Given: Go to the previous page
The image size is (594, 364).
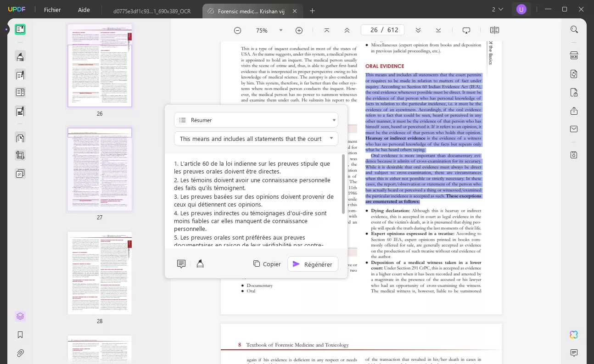Looking at the screenshot, I should click(x=347, y=30).
